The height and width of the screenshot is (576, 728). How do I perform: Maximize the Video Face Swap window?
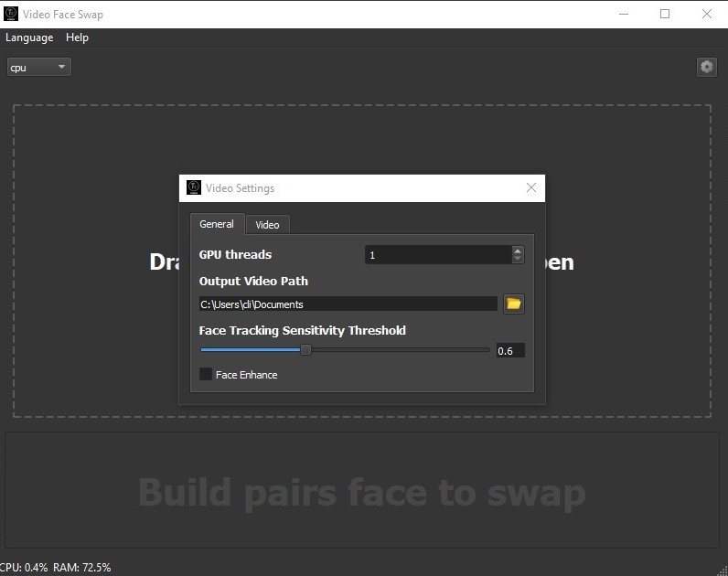tap(665, 14)
